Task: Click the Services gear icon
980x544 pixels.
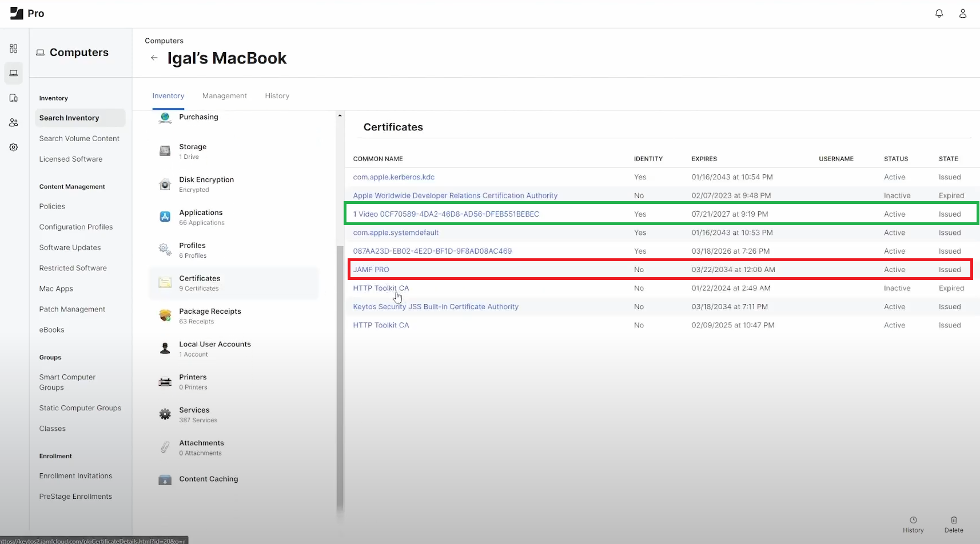Action: 165,414
